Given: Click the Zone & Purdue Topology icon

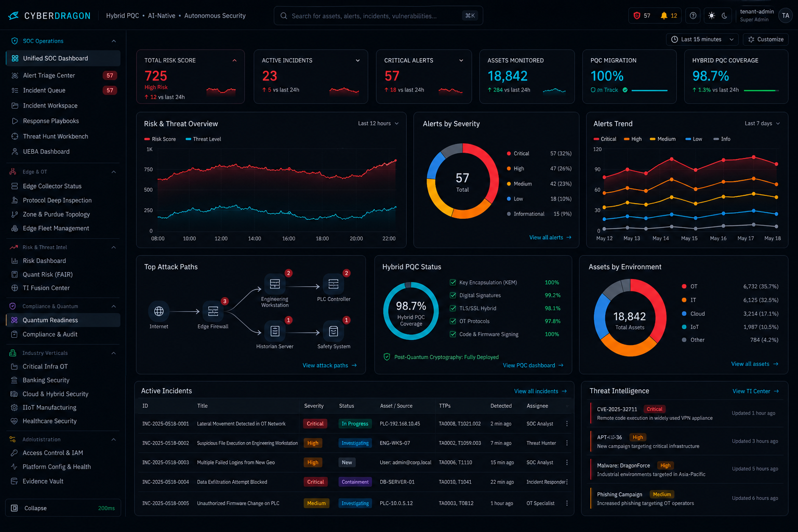Looking at the screenshot, I should (x=15, y=214).
